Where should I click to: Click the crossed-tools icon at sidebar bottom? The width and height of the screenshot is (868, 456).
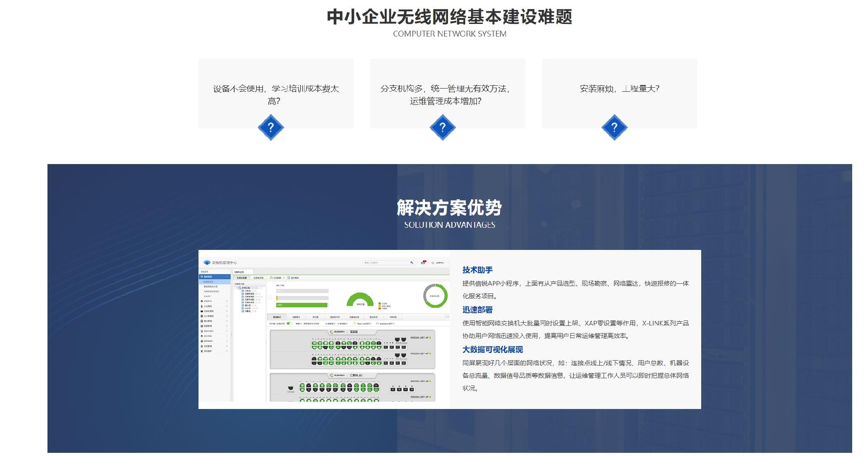tap(202, 351)
